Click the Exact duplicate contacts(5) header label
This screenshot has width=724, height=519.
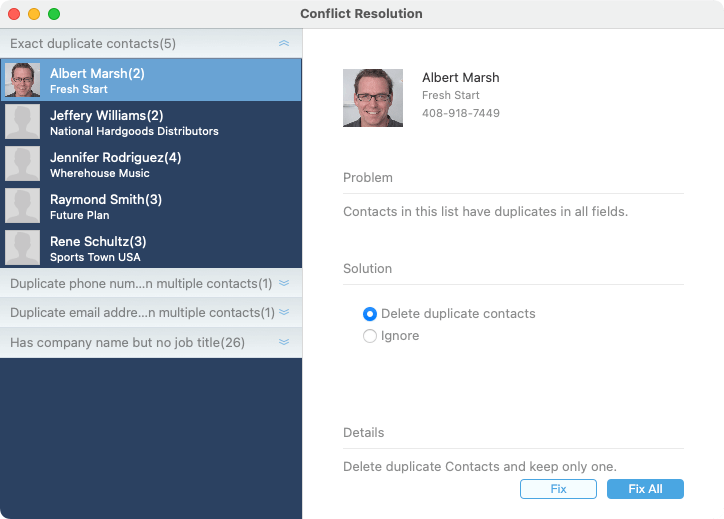coord(93,43)
